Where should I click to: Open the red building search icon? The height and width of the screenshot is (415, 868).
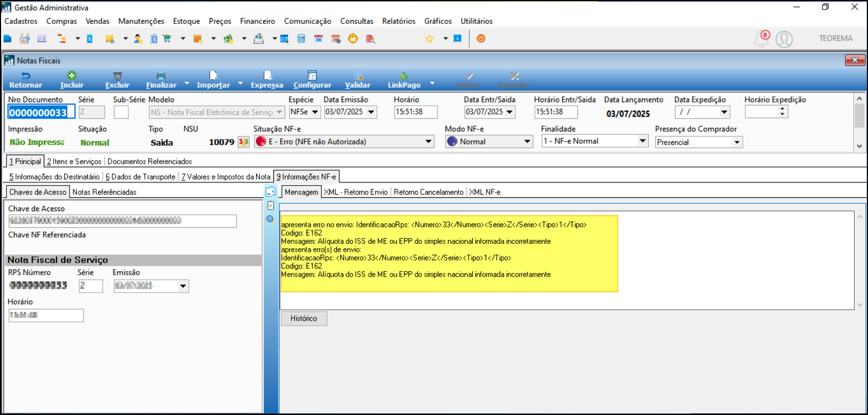[370, 39]
